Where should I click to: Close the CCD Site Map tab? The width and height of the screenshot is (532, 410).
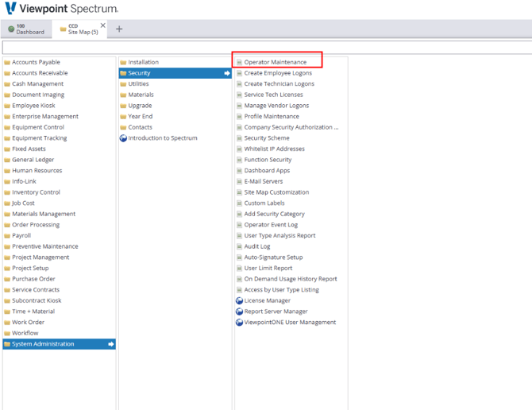click(x=102, y=25)
